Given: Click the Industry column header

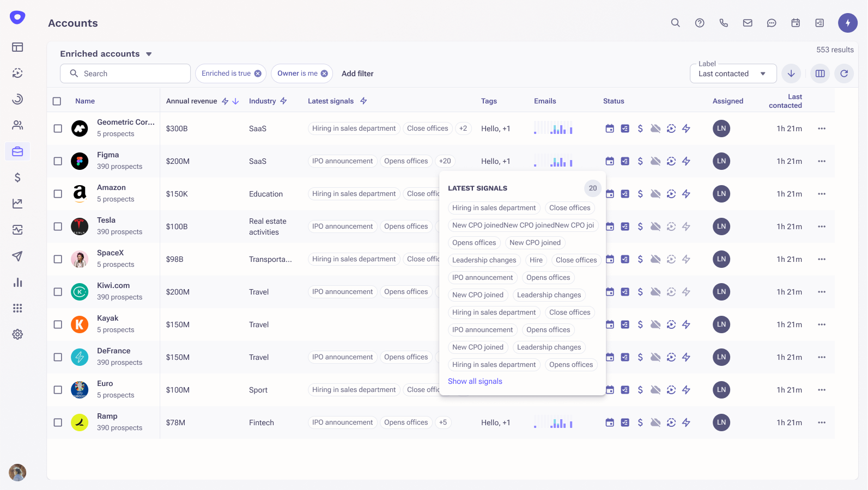Looking at the screenshot, I should 262,101.
